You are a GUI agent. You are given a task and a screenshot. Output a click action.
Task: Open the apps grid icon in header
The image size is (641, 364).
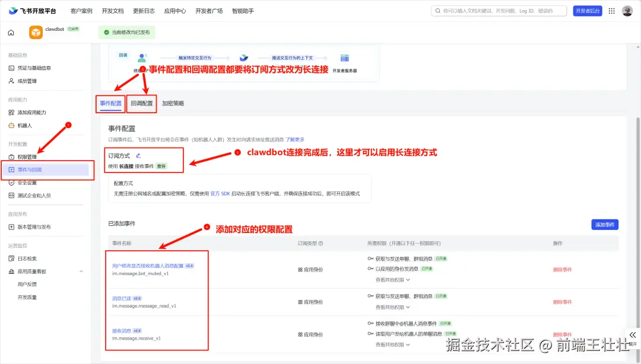click(611, 11)
